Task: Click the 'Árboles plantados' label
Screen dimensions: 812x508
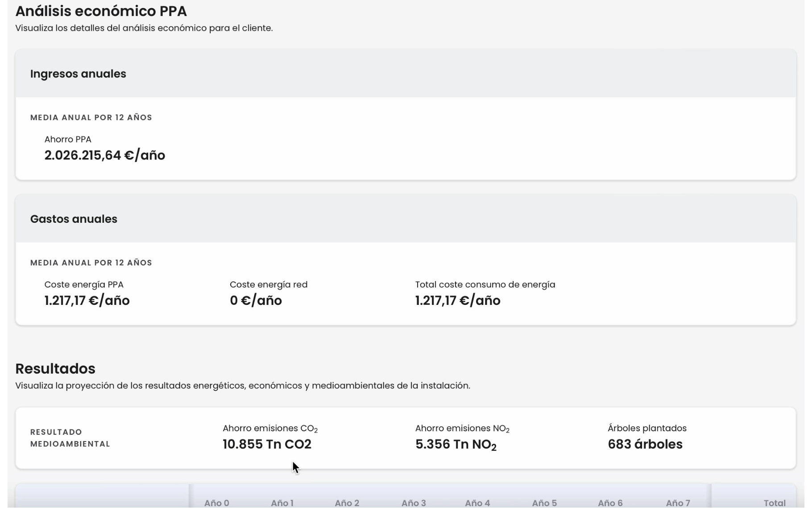Action: 647,428
